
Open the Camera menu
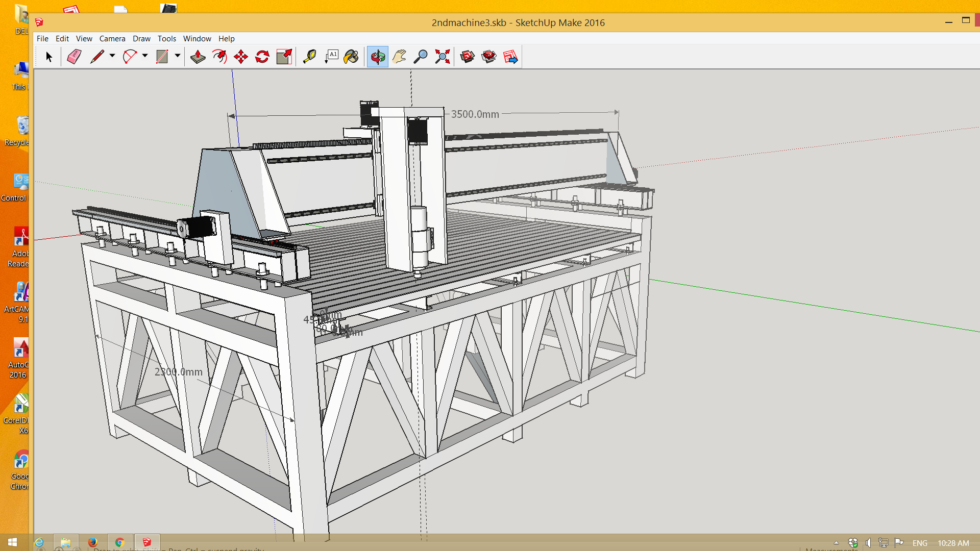(112, 38)
